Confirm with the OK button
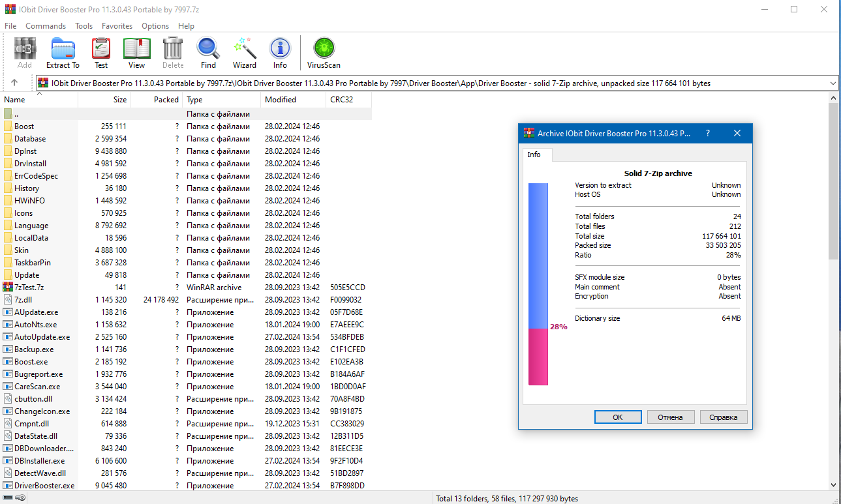This screenshot has height=504, width=841. coord(617,417)
